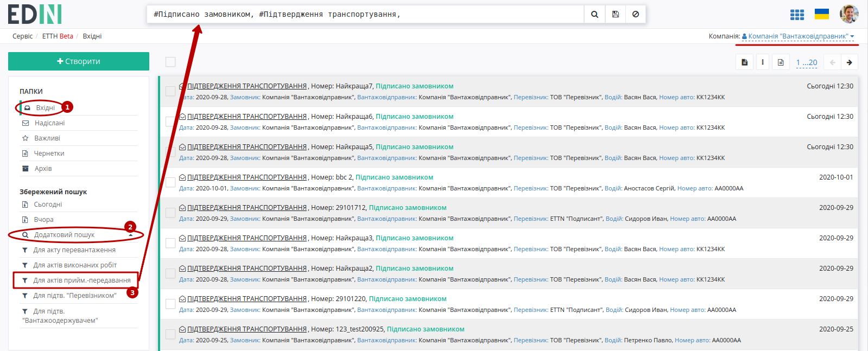
Task: Click the Створити button
Action: tap(79, 61)
